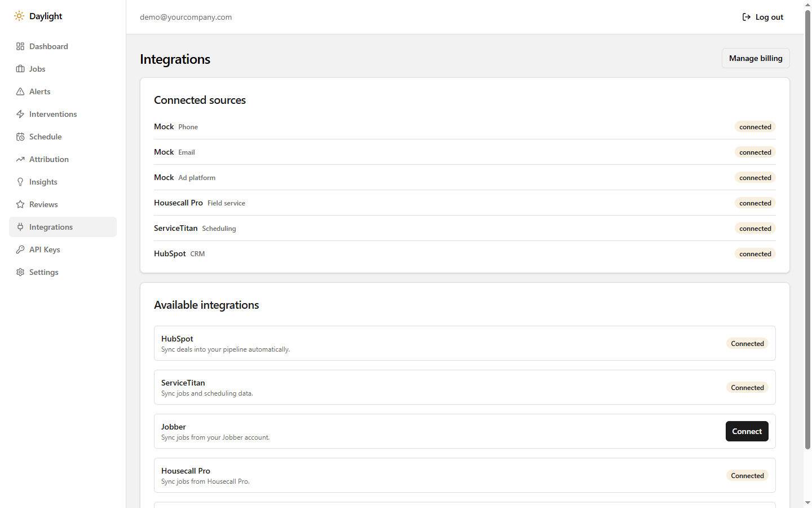Go to the Reviews page
The height and width of the screenshot is (508, 812).
[63, 204]
